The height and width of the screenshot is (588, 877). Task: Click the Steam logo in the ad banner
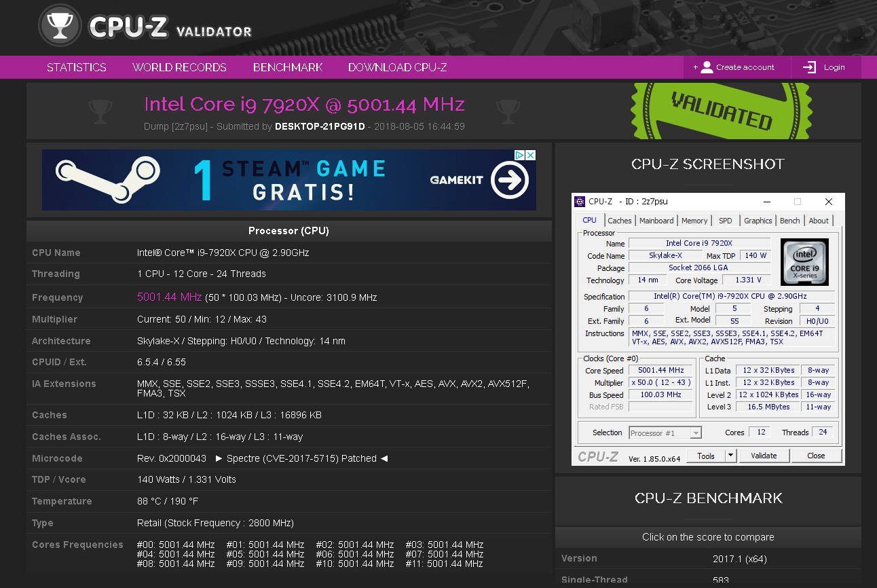(x=107, y=179)
